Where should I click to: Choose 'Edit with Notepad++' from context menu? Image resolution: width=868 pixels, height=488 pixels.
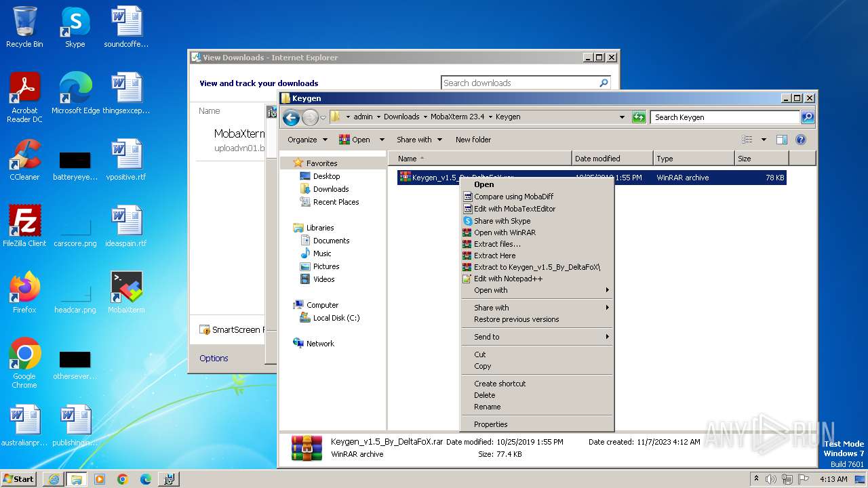[537, 279]
